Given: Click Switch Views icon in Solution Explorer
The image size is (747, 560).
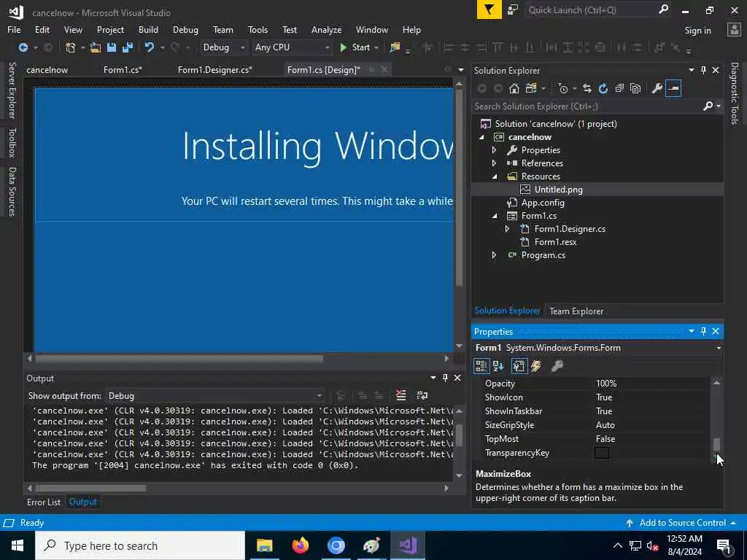Looking at the screenshot, I should click(531, 88).
